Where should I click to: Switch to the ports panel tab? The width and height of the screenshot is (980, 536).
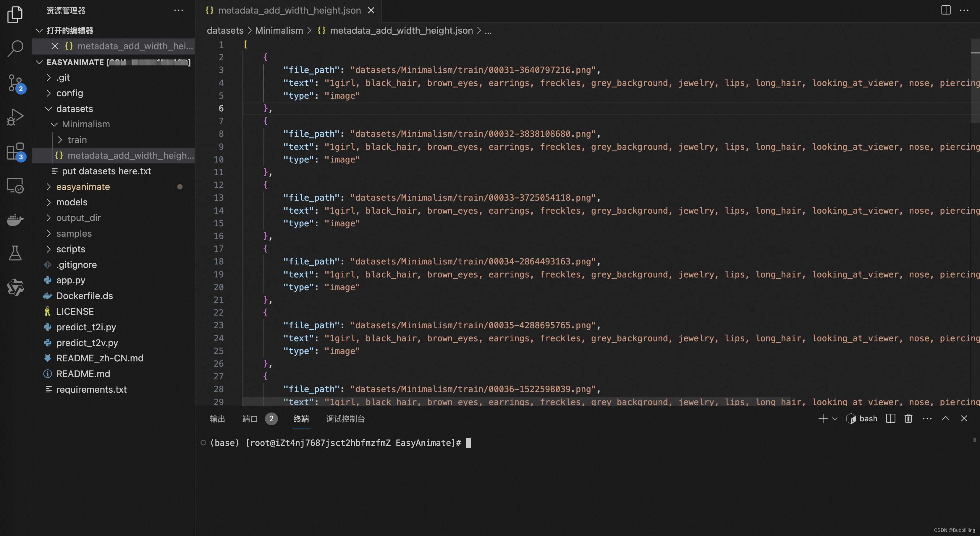click(250, 419)
